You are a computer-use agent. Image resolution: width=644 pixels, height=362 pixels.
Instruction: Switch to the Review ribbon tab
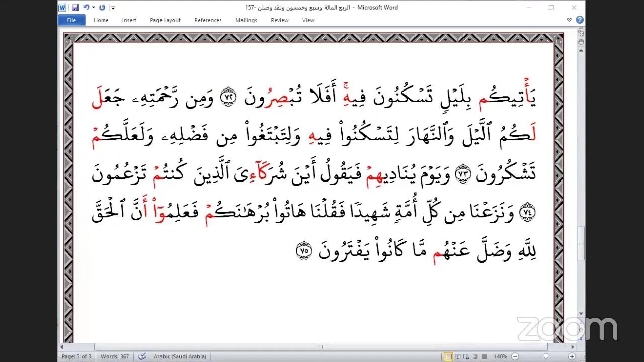pyautogui.click(x=280, y=20)
